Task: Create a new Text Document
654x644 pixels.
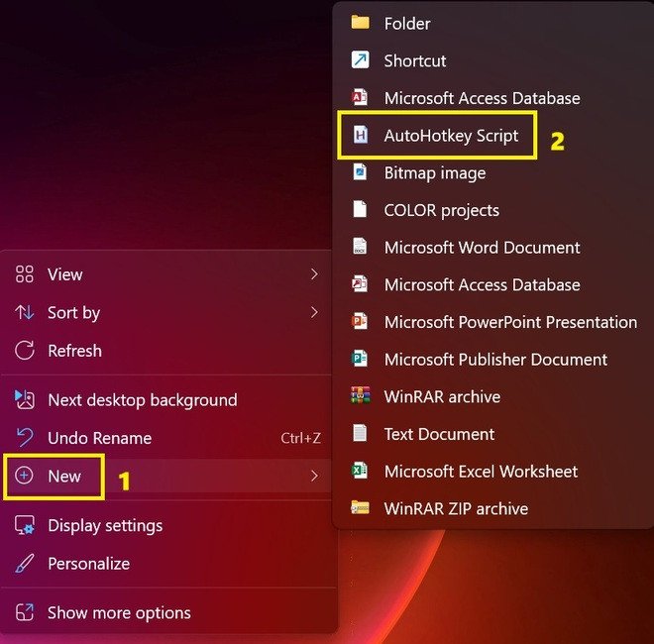Action: 492,434
